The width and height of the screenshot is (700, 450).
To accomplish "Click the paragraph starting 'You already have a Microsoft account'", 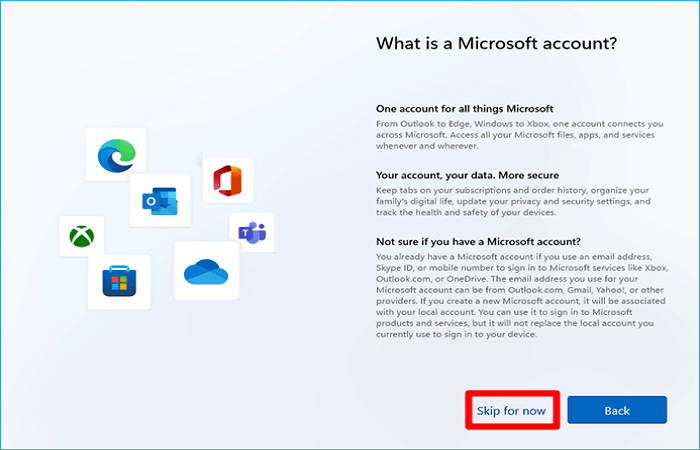I will [x=522, y=296].
